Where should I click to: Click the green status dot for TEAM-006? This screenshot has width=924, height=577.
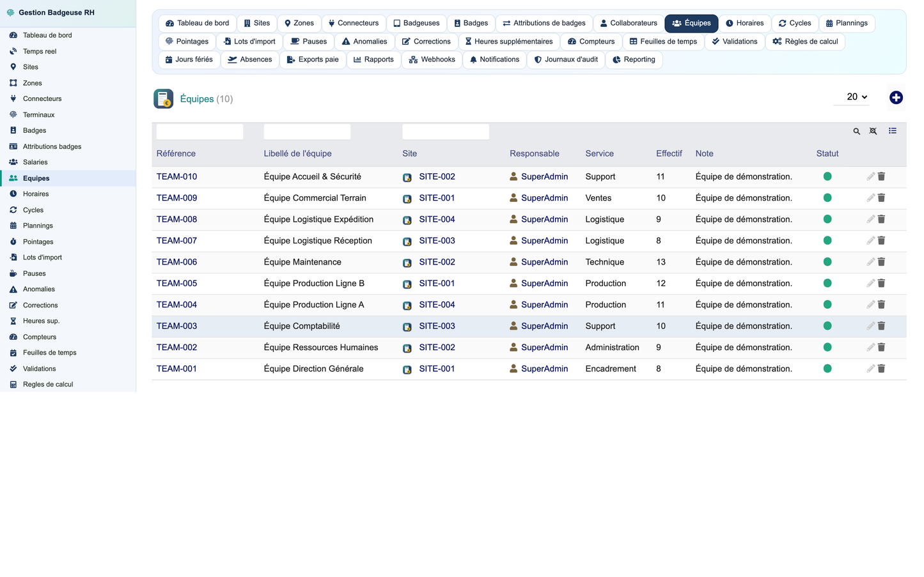tap(827, 262)
